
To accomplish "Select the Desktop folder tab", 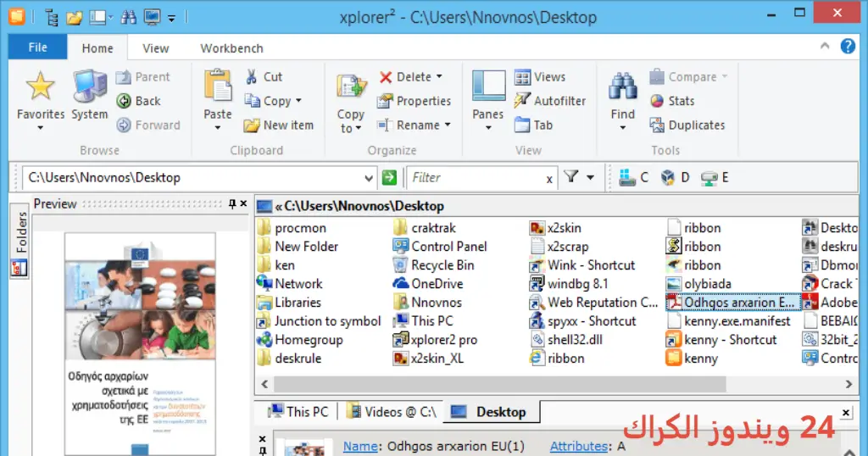I will pos(491,412).
